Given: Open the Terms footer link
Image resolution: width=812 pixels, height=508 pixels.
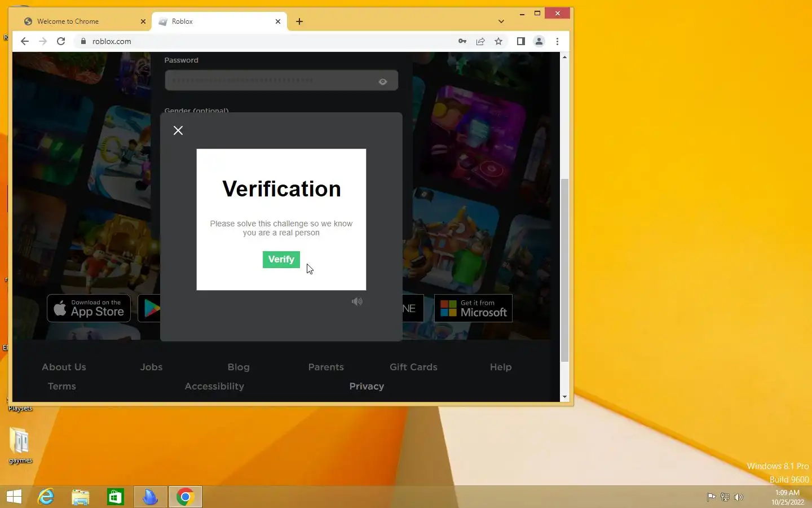Looking at the screenshot, I should [x=61, y=386].
